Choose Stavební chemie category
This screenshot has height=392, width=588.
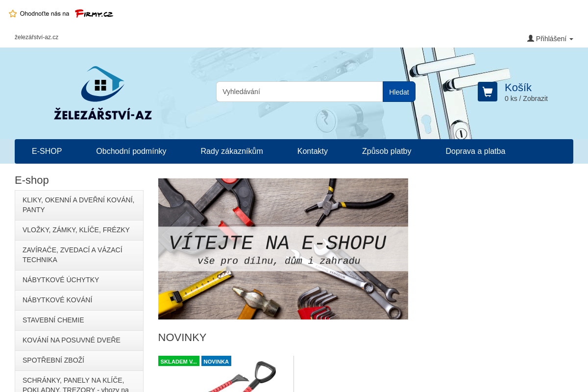click(53, 320)
